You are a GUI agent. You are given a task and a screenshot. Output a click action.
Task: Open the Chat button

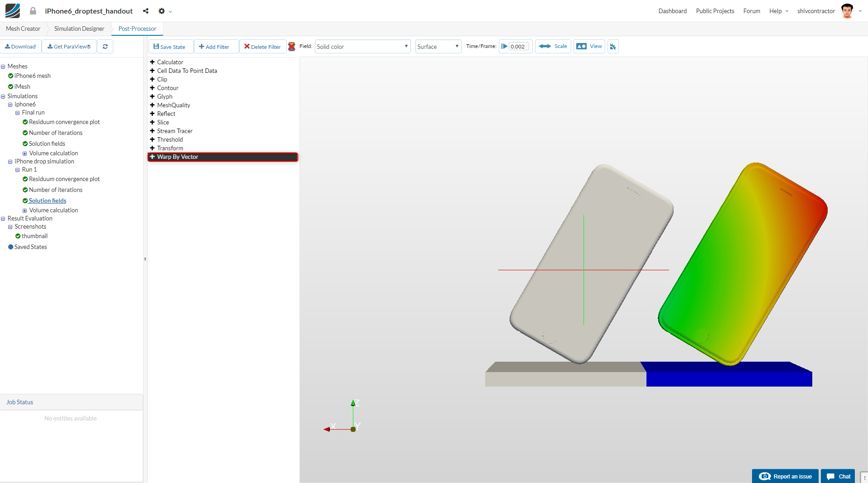[838, 476]
